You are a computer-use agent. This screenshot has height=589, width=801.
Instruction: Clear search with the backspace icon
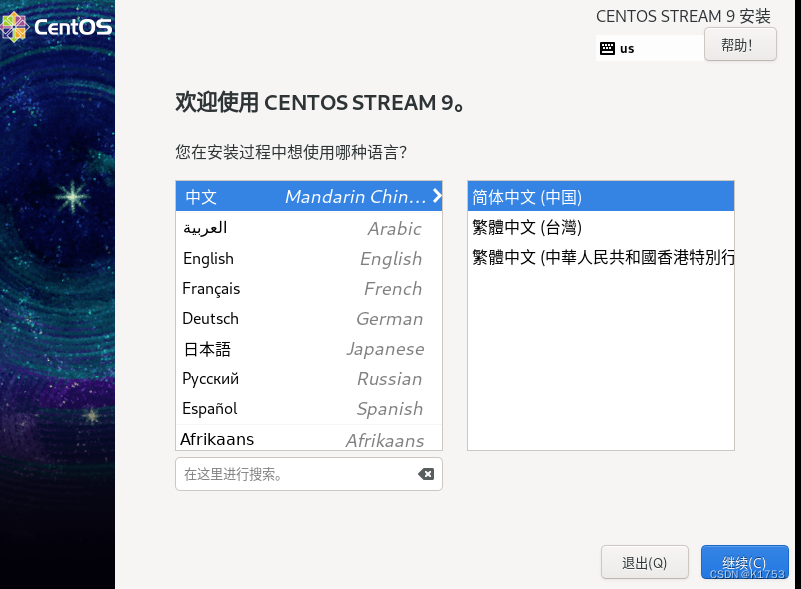pos(426,474)
